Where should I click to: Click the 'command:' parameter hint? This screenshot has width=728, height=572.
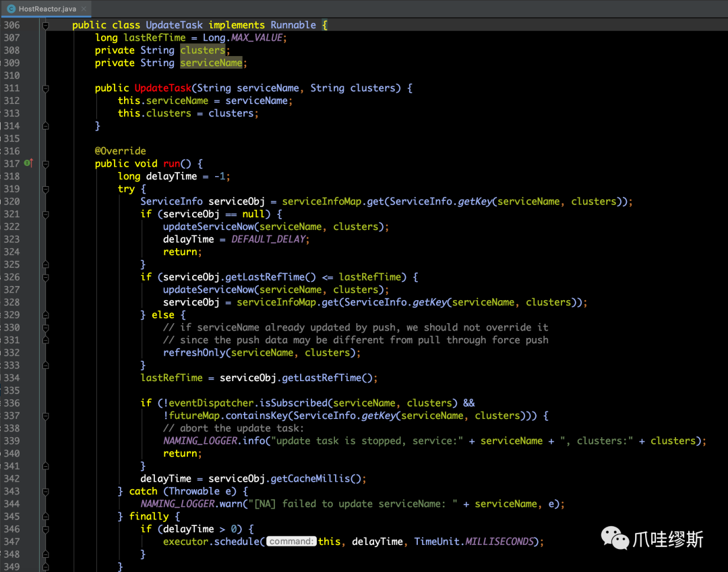pos(292,542)
